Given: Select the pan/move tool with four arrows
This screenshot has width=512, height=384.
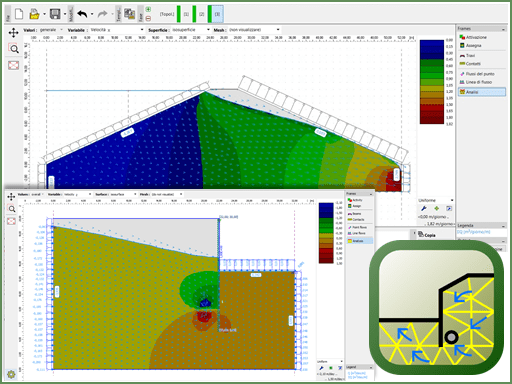Looking at the screenshot, I should point(13,33).
